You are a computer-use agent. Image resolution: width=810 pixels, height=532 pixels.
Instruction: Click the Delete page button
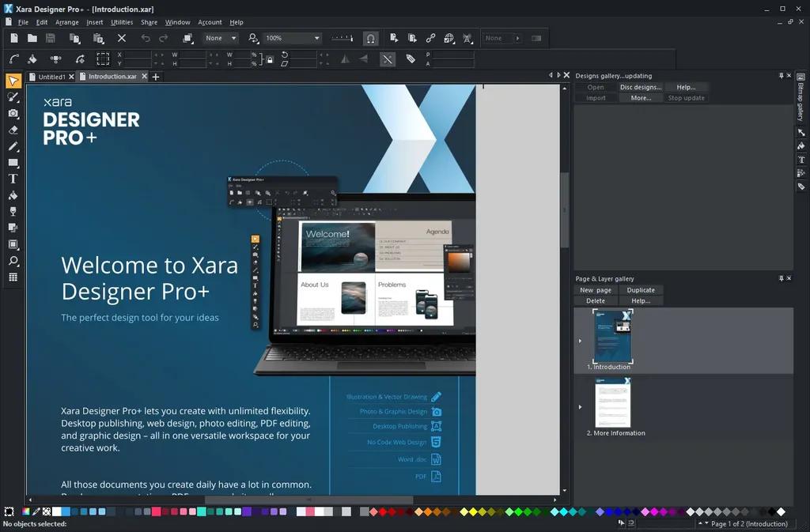coord(596,301)
